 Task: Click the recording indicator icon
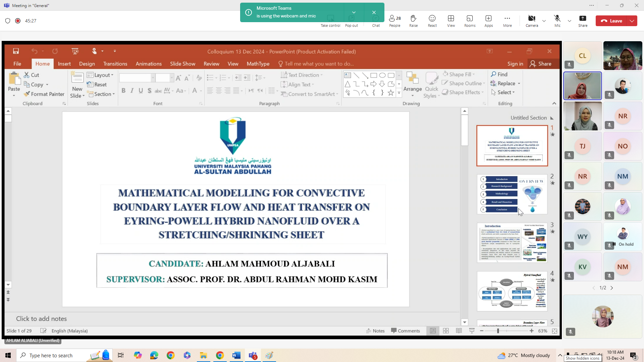coord(18,21)
